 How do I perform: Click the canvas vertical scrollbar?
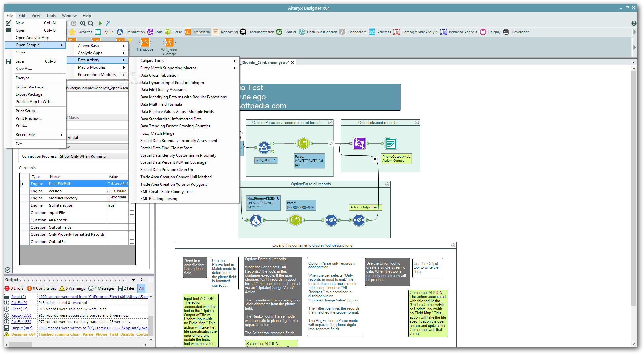coord(634,188)
